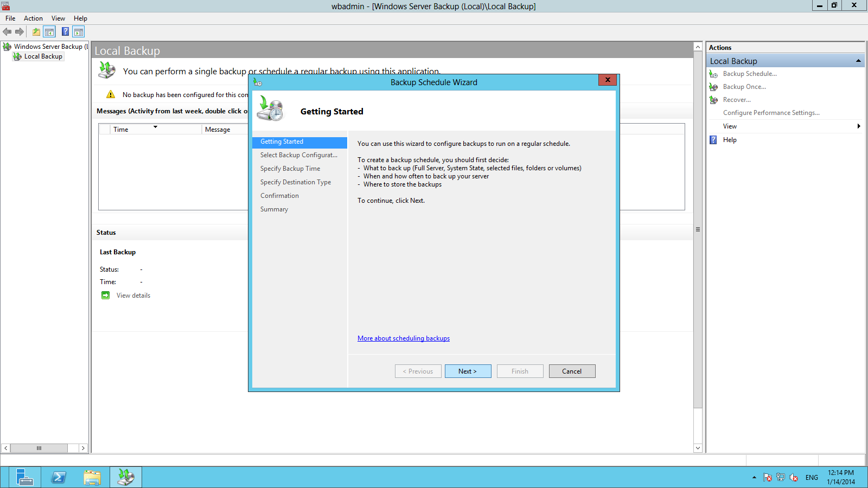Open the toolbar Help question-mark icon

click(x=65, y=32)
